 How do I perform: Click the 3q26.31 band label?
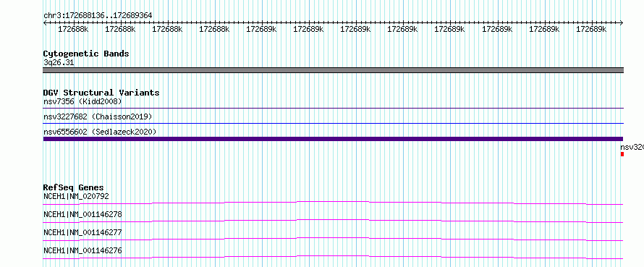pyautogui.click(x=59, y=62)
